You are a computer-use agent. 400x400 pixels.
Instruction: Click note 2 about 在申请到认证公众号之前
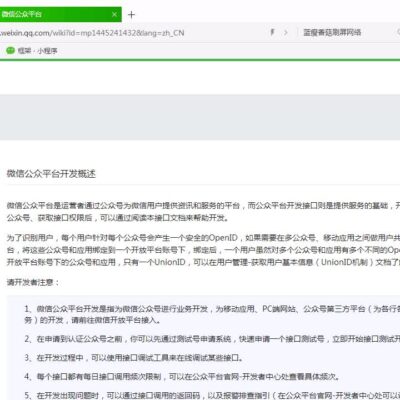click(212, 339)
